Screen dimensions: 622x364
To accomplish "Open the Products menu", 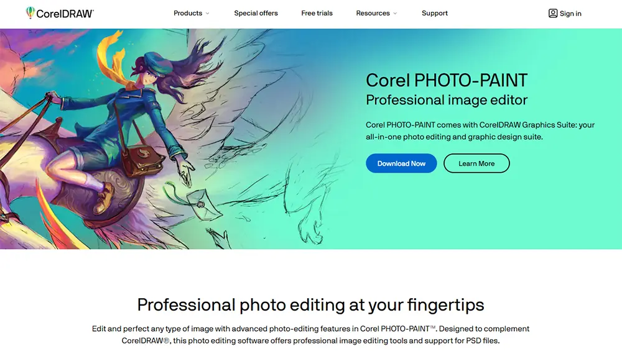I will [188, 13].
